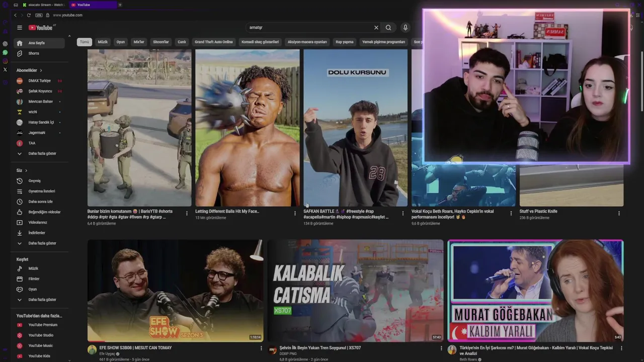
Task: Open Daha sonra izle in the sidebar
Action: pyautogui.click(x=38, y=202)
